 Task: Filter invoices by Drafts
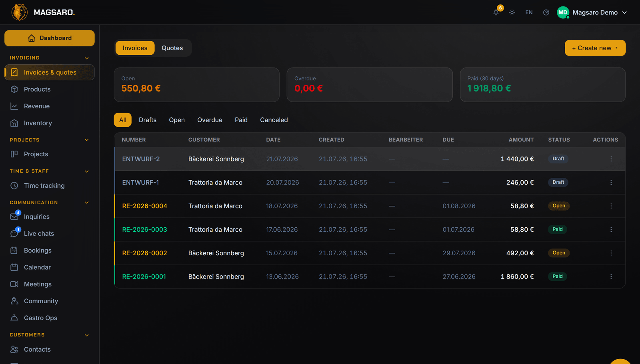tap(148, 120)
